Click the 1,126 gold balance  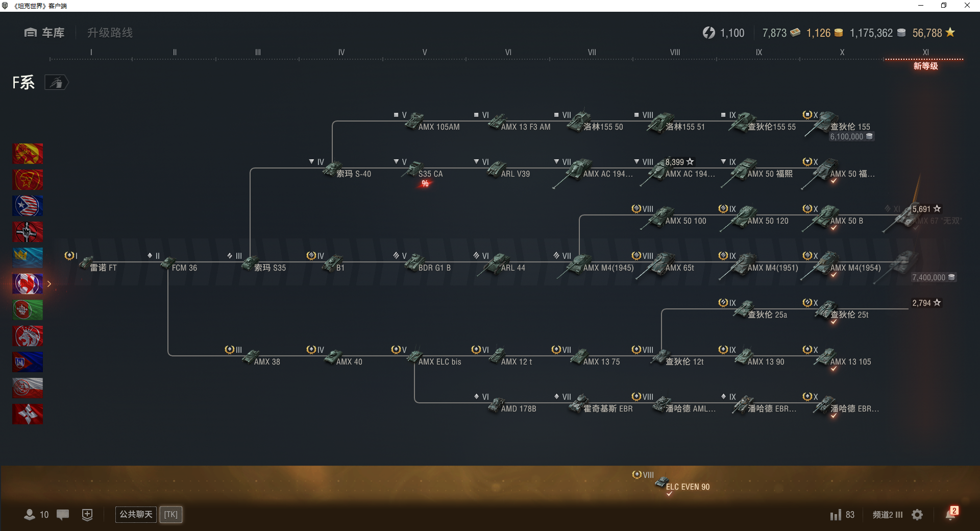point(824,33)
